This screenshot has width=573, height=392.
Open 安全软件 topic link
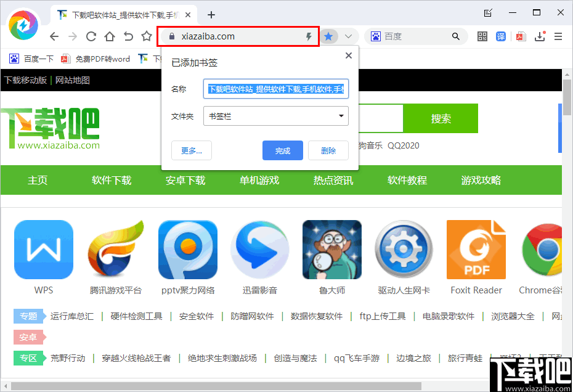click(x=197, y=316)
